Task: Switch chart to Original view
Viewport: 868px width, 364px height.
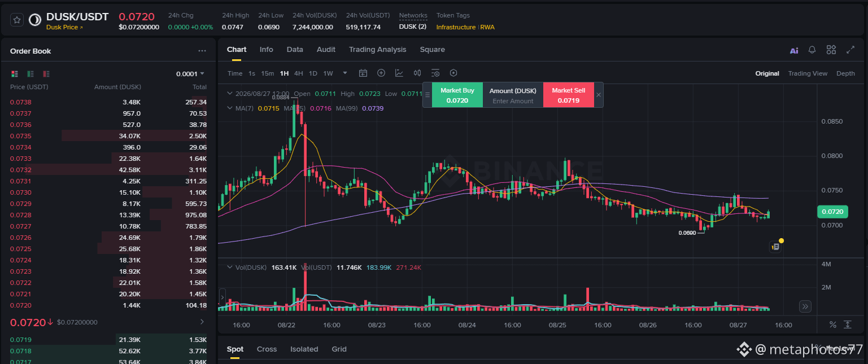Action: (x=767, y=73)
